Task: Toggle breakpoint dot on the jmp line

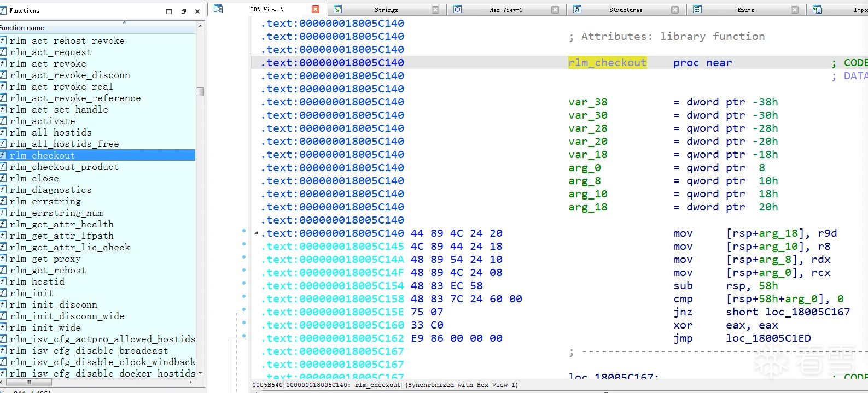Action: [x=244, y=336]
